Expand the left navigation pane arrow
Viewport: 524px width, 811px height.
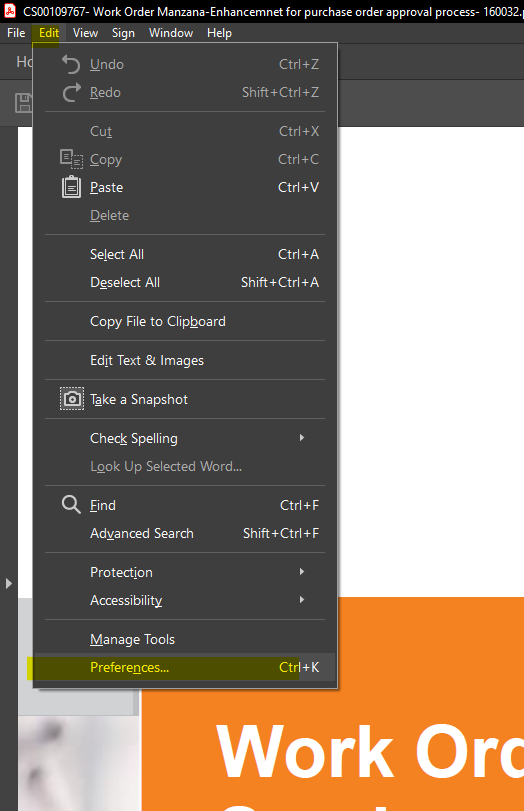click(8, 583)
